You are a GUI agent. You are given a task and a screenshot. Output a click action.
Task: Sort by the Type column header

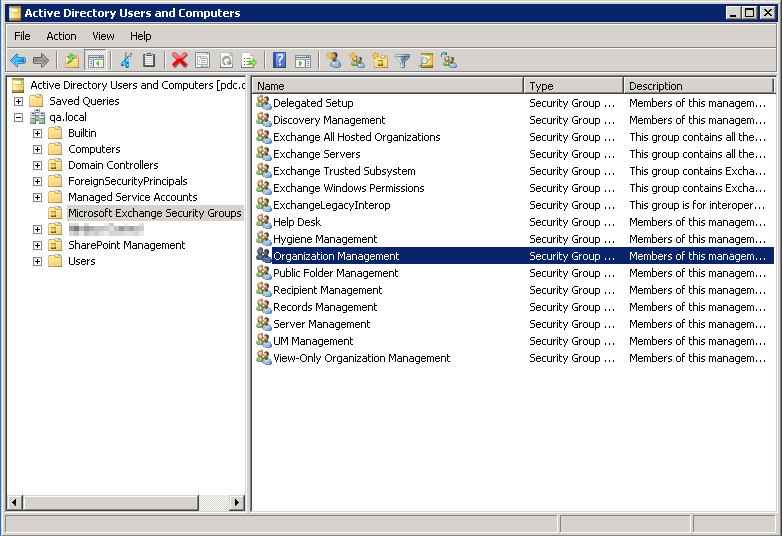click(574, 86)
